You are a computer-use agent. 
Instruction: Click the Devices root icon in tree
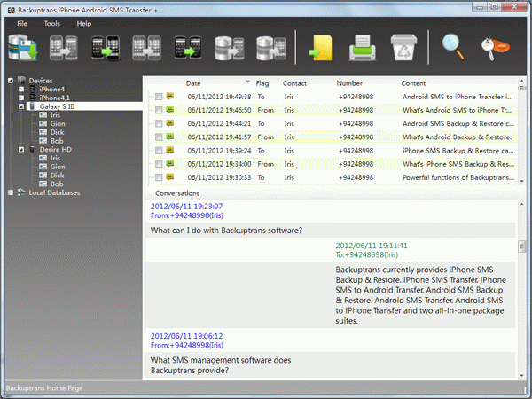click(x=21, y=81)
